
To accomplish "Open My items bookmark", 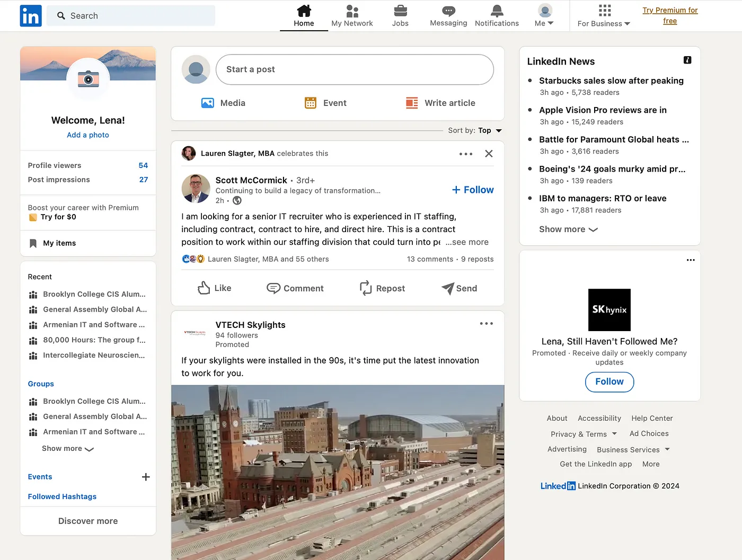I will click(59, 243).
